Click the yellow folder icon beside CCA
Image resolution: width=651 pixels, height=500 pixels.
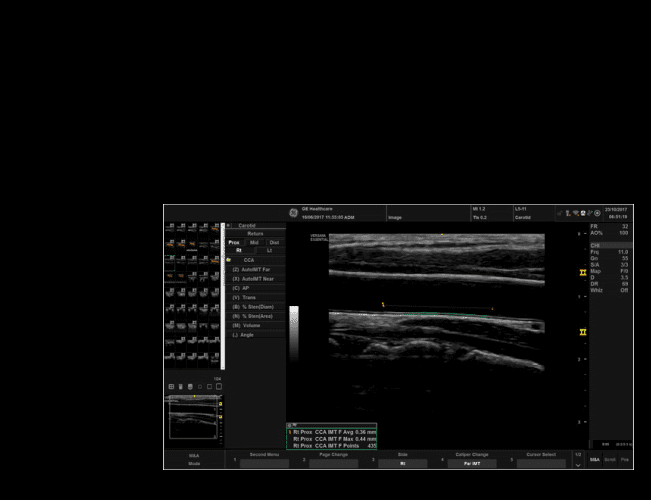tap(229, 259)
